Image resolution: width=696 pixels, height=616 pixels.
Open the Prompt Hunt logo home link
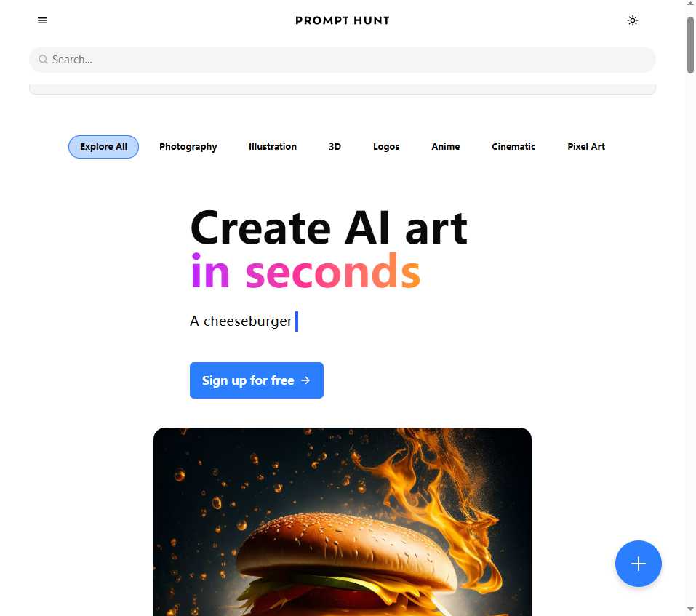(x=343, y=20)
